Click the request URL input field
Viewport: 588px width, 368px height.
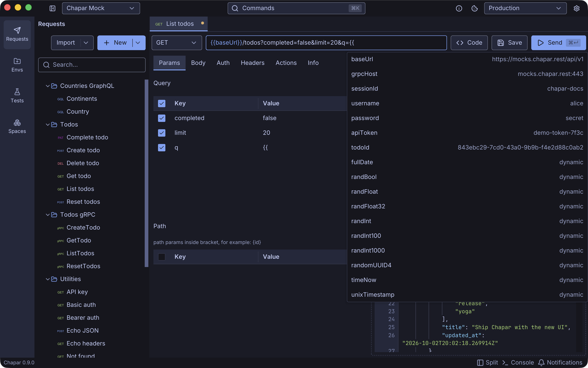pos(326,43)
